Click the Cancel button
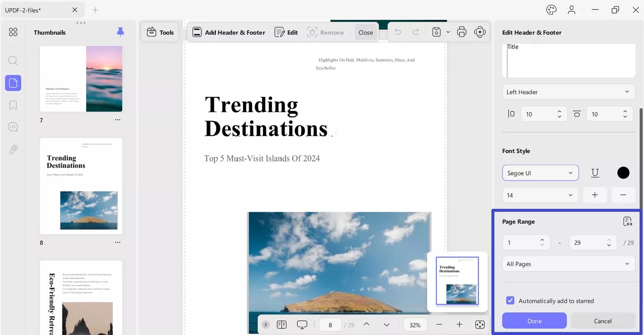 pyautogui.click(x=603, y=321)
